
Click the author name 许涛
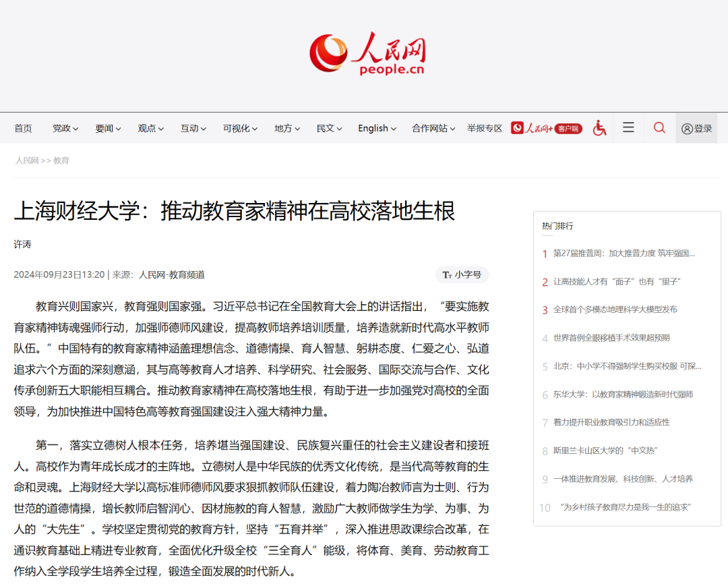click(23, 244)
